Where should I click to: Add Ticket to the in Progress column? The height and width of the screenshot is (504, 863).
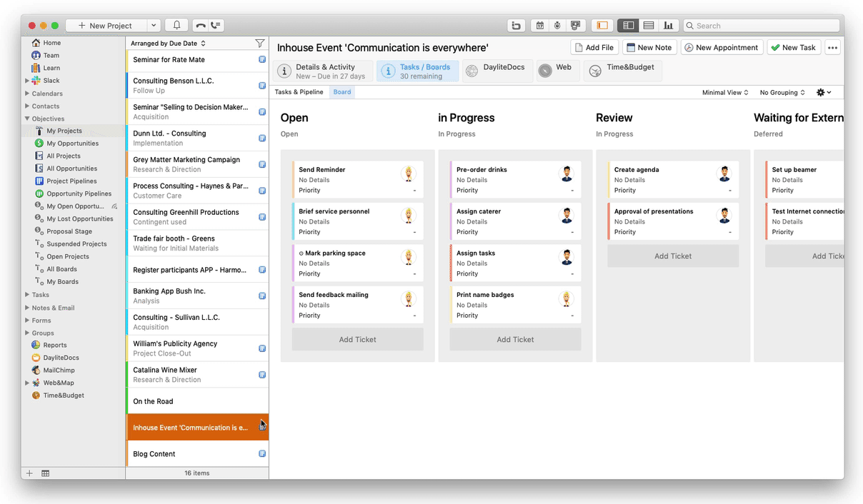tap(515, 340)
